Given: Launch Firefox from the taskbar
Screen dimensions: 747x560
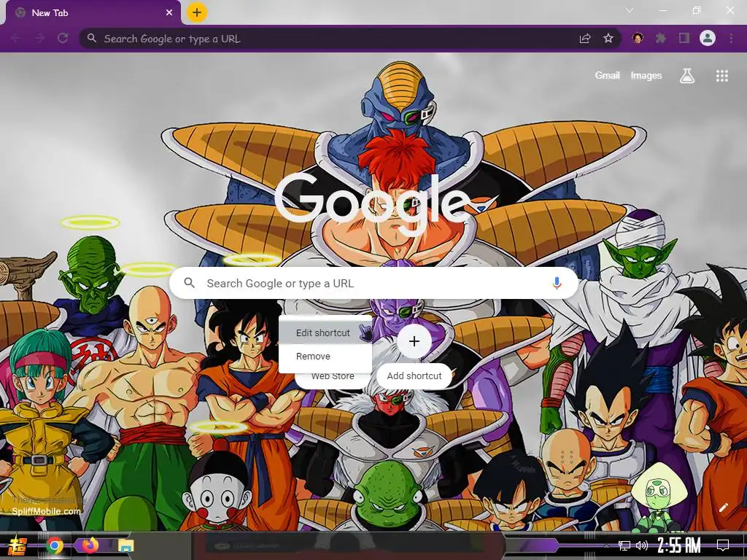Looking at the screenshot, I should 90,545.
